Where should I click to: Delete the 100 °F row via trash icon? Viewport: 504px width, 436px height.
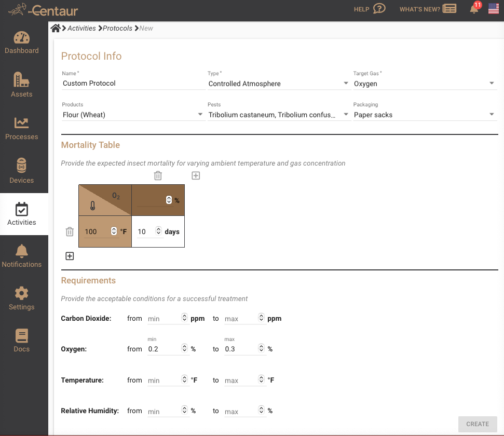point(70,232)
